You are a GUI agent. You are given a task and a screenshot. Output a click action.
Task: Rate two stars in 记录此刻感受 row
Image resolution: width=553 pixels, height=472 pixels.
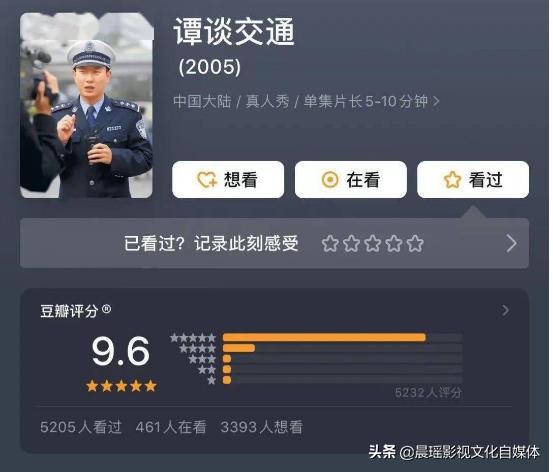pyautogui.click(x=351, y=243)
